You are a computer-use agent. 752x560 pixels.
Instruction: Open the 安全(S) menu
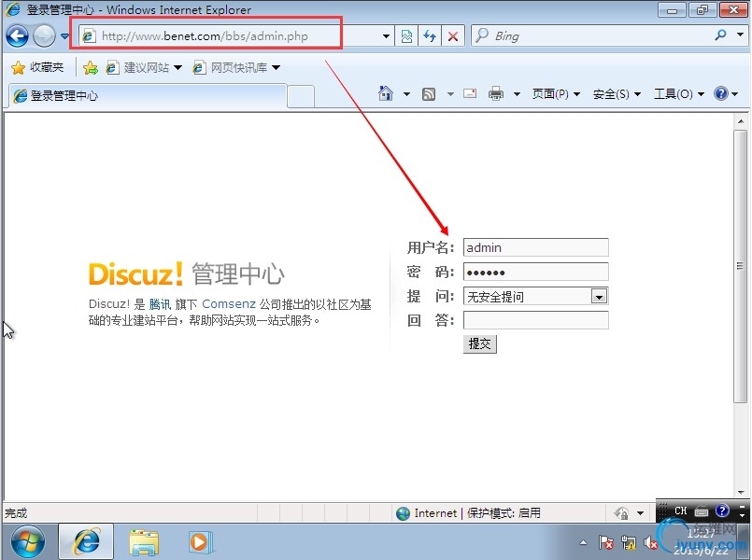click(617, 94)
